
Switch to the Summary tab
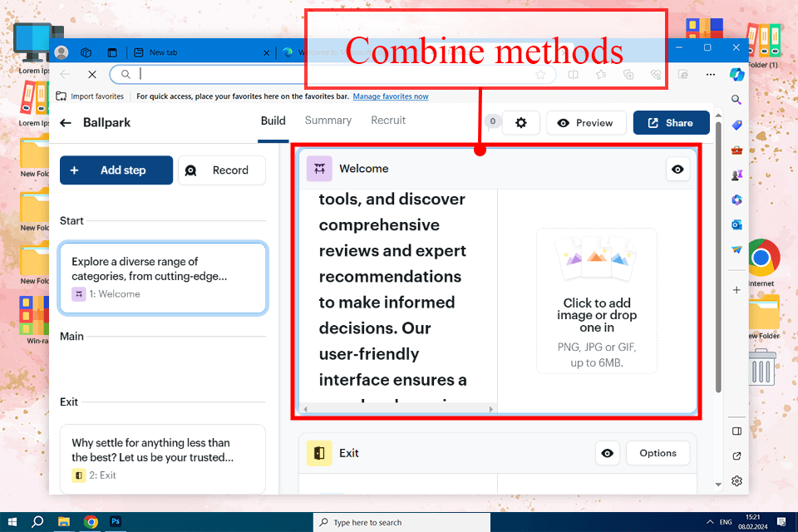pos(328,121)
